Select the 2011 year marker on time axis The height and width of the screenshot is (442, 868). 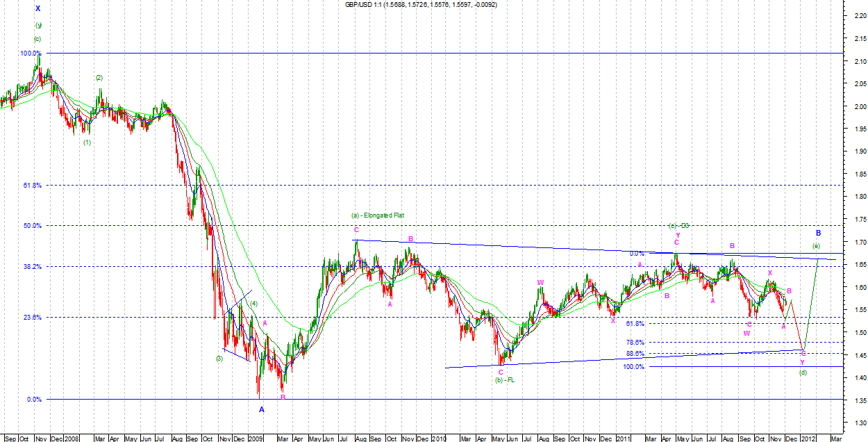point(624,438)
